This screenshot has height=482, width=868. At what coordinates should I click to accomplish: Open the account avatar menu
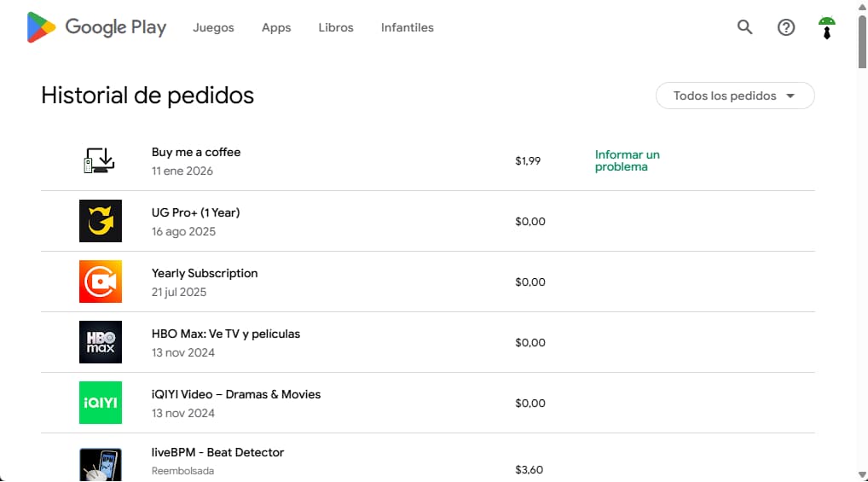pos(826,27)
